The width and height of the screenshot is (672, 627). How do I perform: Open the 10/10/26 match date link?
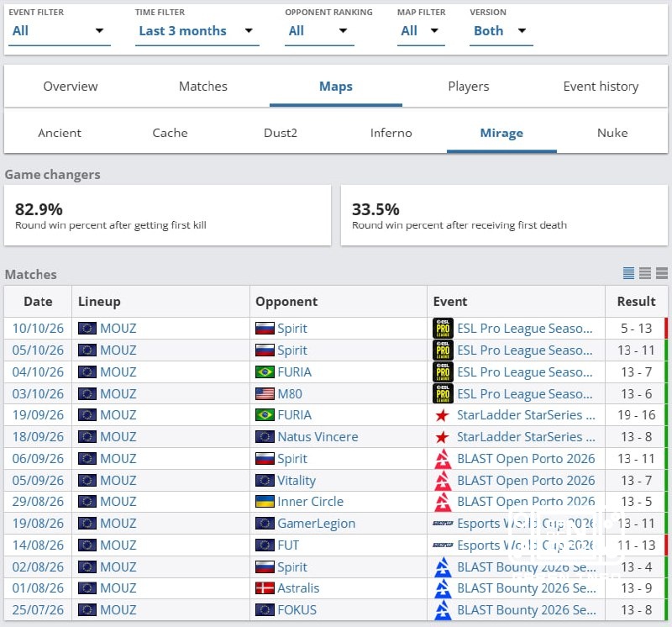tap(38, 329)
